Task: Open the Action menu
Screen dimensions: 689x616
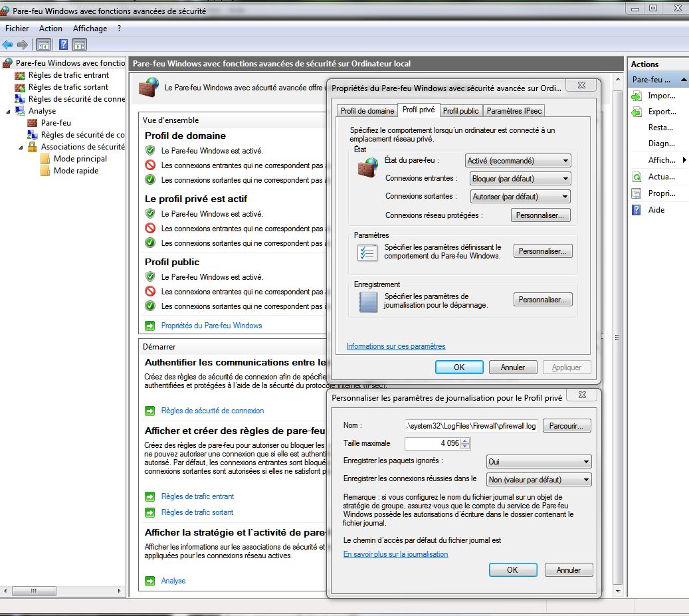Action: 50,29
